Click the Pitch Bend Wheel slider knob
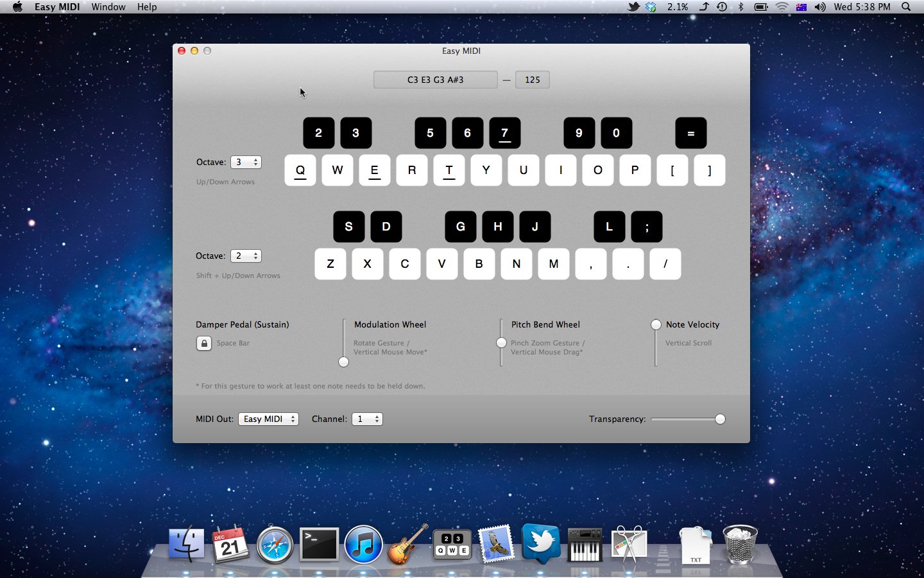The image size is (924, 578). [501, 343]
